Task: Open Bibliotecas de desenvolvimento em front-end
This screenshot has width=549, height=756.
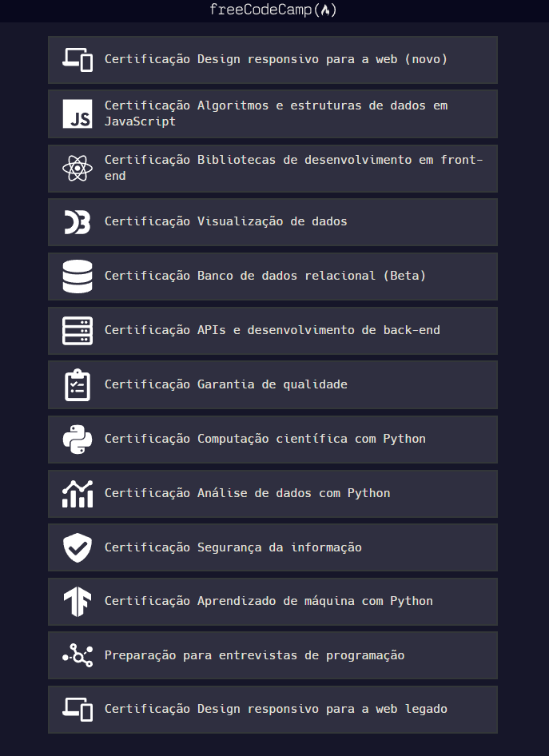Action: pyautogui.click(x=273, y=169)
